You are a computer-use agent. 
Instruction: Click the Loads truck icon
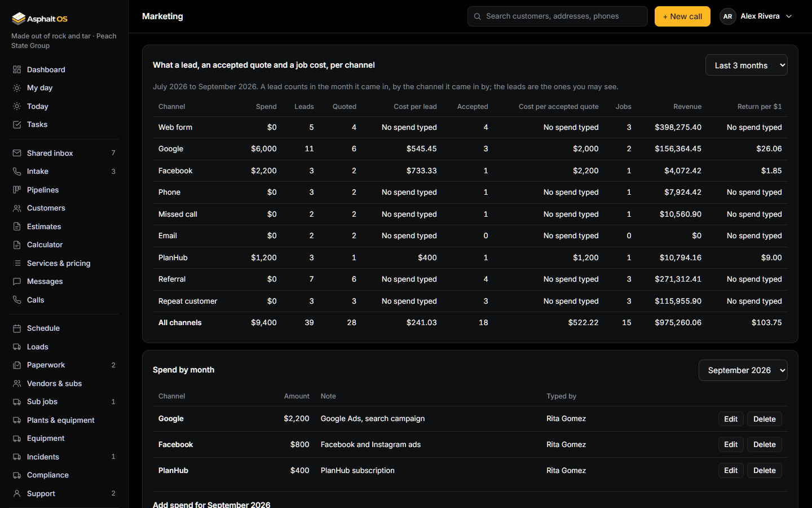tap(17, 347)
